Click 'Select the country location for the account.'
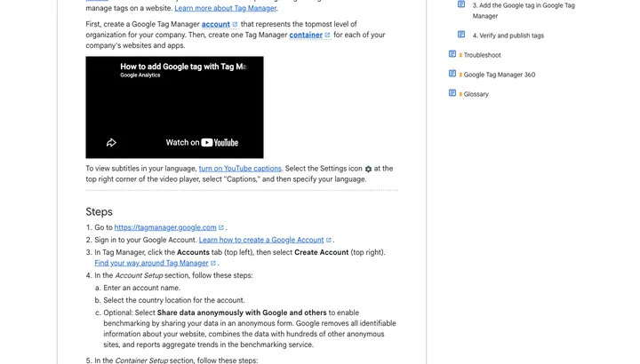Screen dimensions: 640x364 174,300
